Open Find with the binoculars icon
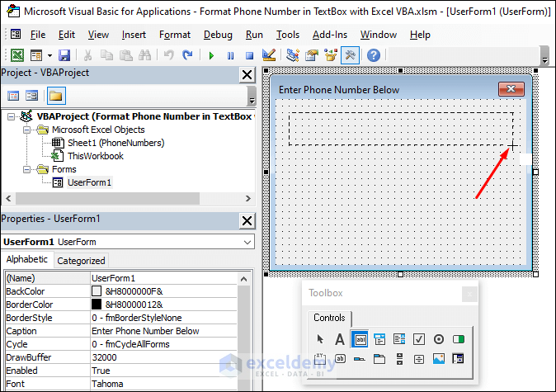Image resolution: width=556 pixels, height=392 pixels. [x=144, y=55]
